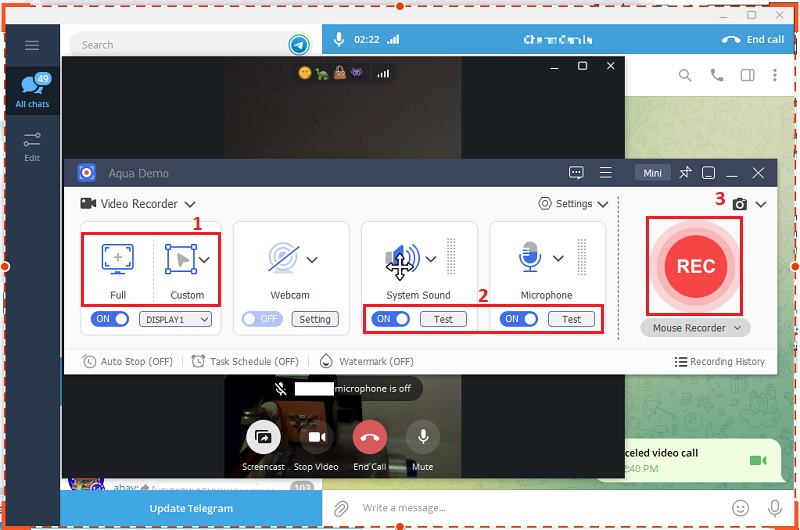The image size is (800, 530).
Task: Click the System Sound Test button
Action: point(443,319)
